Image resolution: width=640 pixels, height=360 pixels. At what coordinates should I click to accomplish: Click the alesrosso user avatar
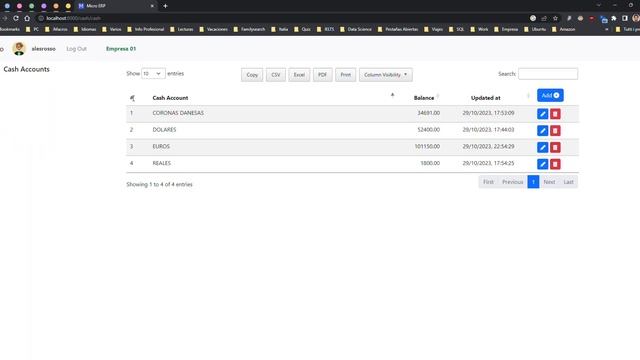(x=19, y=49)
